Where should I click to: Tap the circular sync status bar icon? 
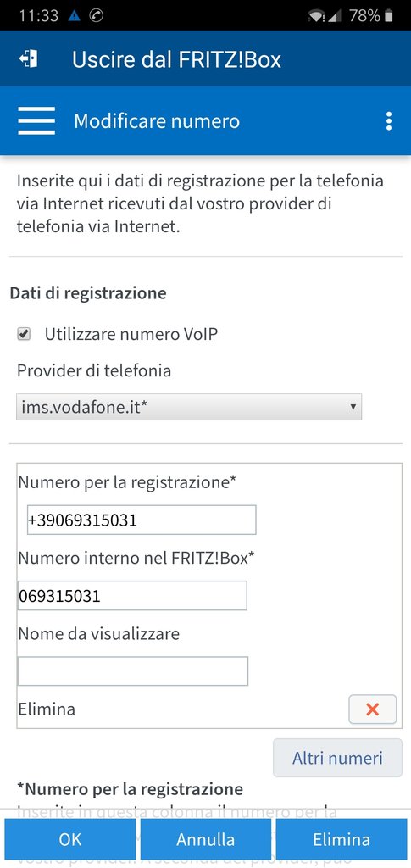[97, 16]
